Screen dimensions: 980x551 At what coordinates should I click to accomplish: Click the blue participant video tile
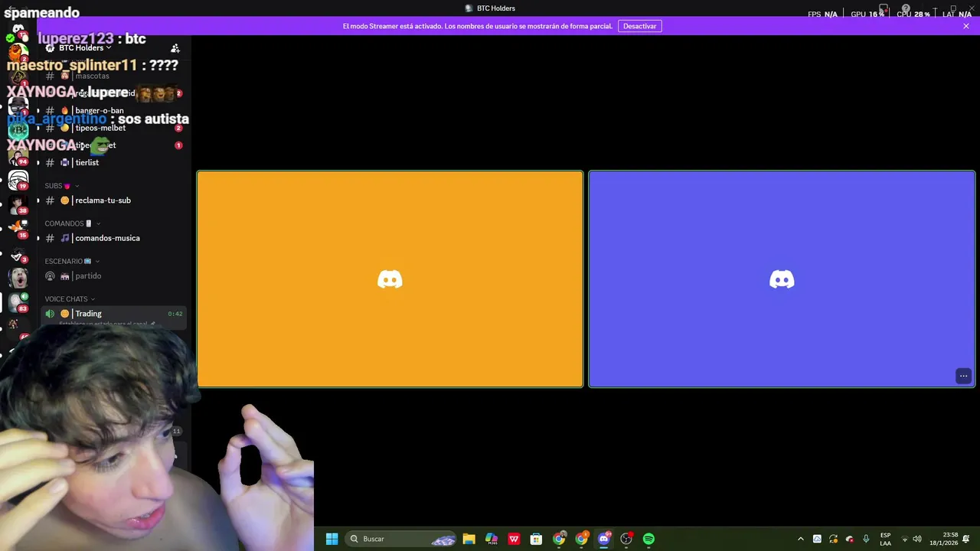(782, 279)
